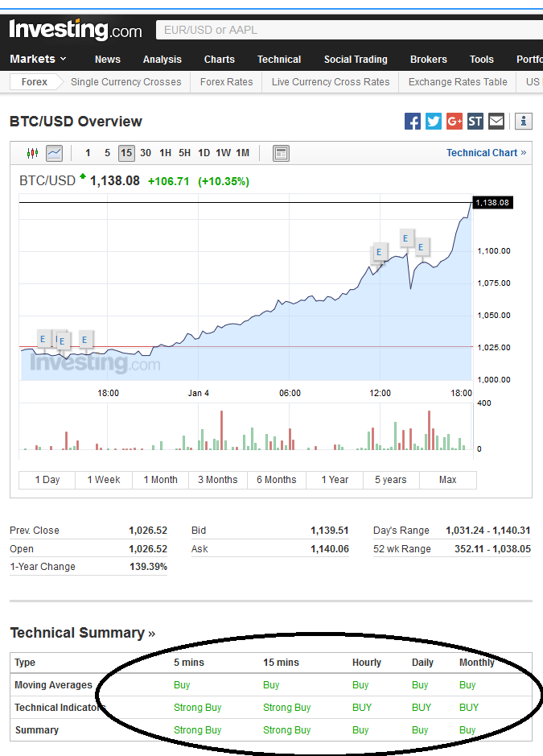
Task: Show 1 Day chart range
Action: (47, 480)
